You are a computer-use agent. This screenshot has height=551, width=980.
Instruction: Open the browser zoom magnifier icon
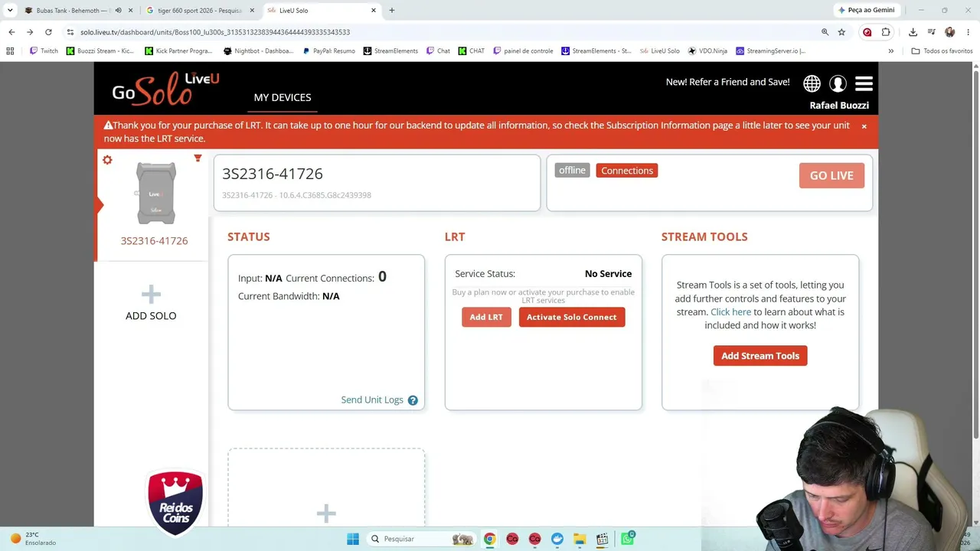click(825, 32)
